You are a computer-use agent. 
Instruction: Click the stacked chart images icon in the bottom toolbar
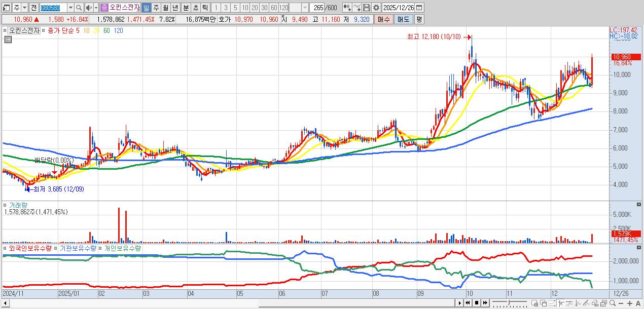(603, 303)
